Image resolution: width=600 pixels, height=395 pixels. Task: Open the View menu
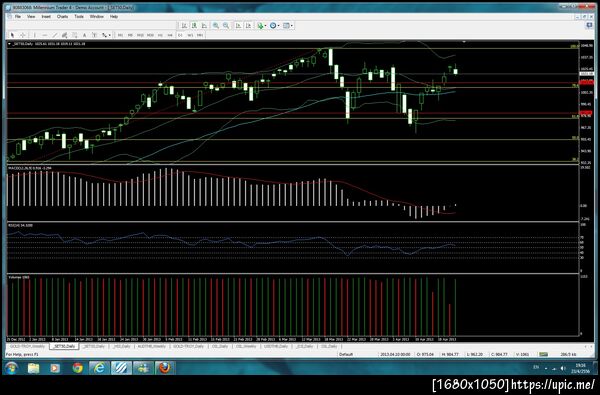[31, 17]
